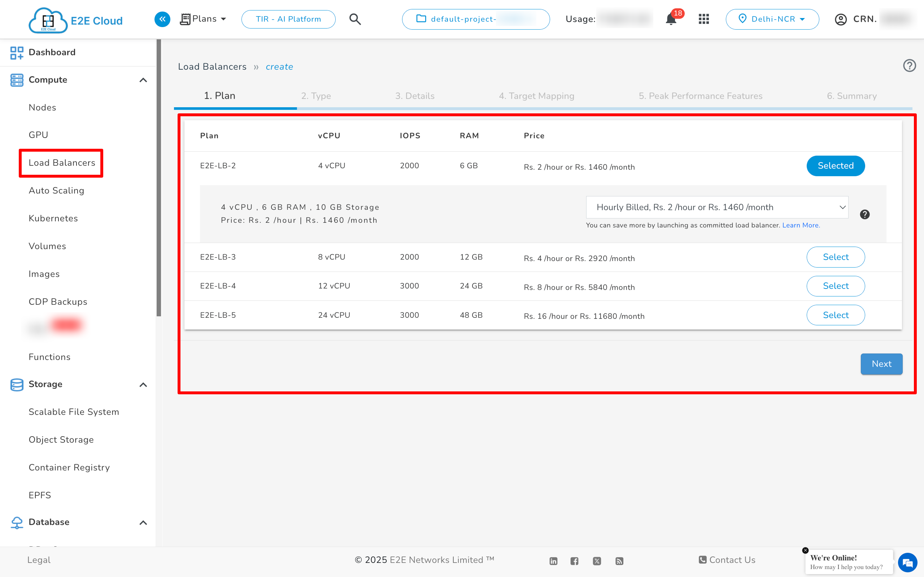Select the E2E-LB-4 plan
Image resolution: width=924 pixels, height=577 pixels.
tap(835, 286)
